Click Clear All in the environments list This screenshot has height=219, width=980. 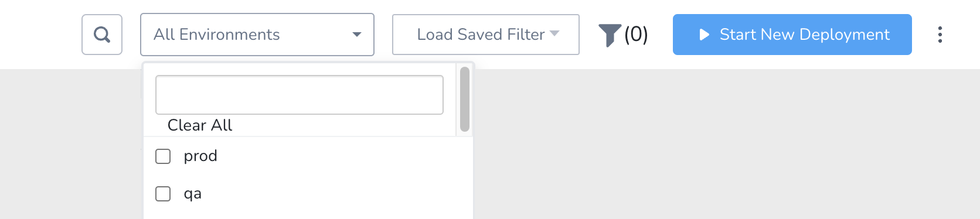pyautogui.click(x=200, y=125)
